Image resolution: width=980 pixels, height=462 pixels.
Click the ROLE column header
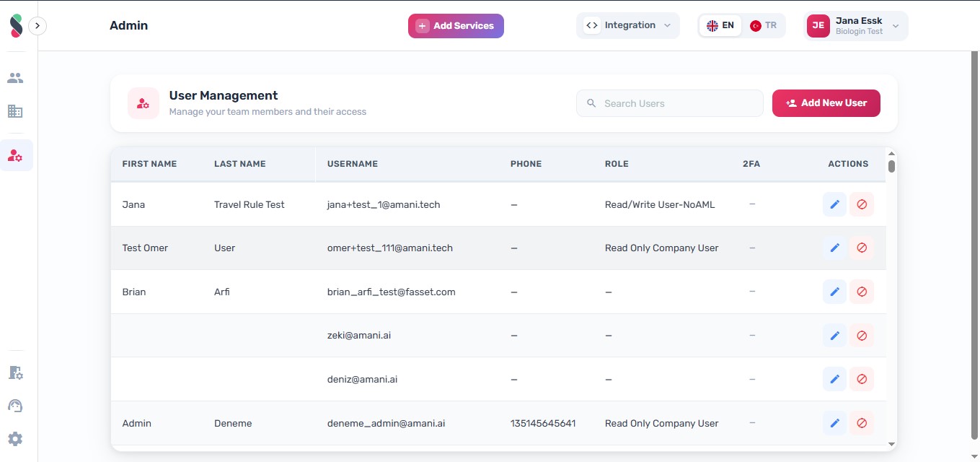[x=617, y=164]
